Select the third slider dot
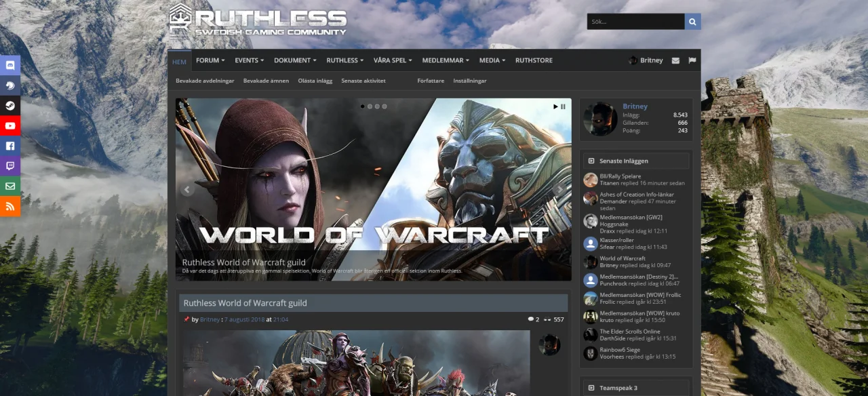The image size is (868, 396). click(x=378, y=106)
